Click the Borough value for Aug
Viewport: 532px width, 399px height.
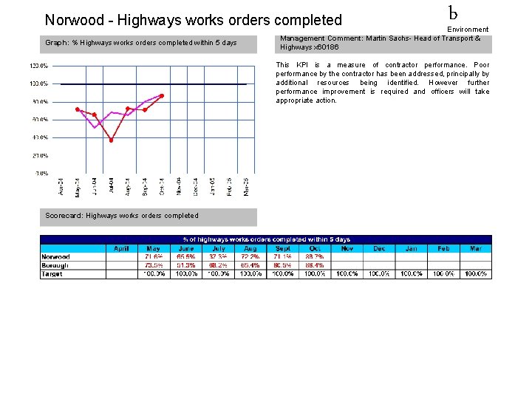pos(250,265)
